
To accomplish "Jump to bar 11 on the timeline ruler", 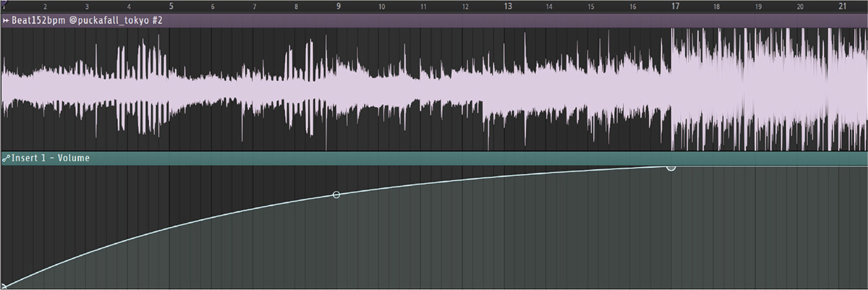I will (x=423, y=7).
